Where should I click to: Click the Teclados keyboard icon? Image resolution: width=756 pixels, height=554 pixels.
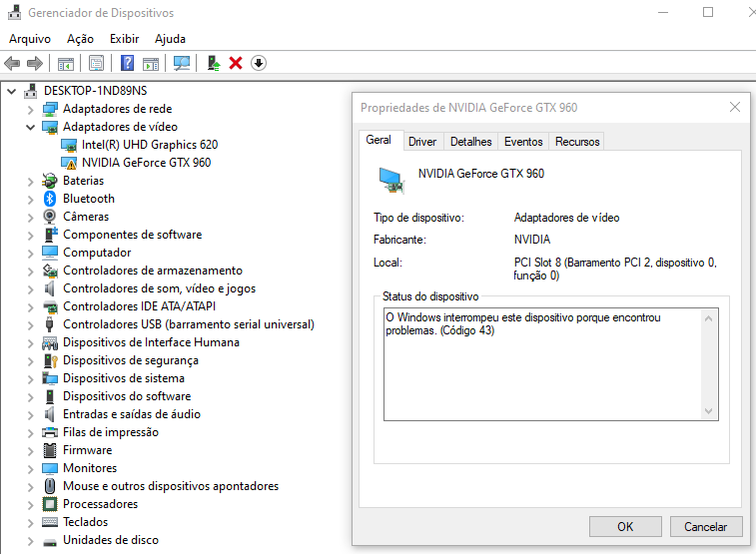coord(50,522)
